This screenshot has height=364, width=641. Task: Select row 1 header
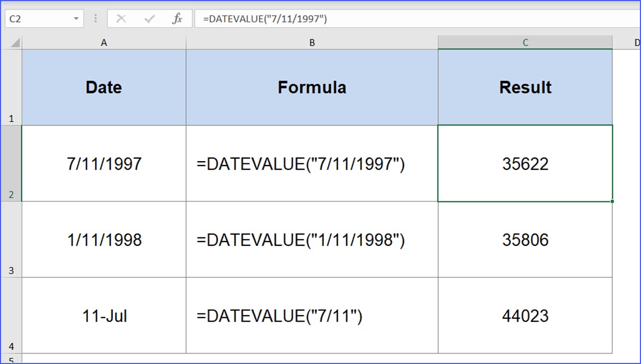coord(11,85)
